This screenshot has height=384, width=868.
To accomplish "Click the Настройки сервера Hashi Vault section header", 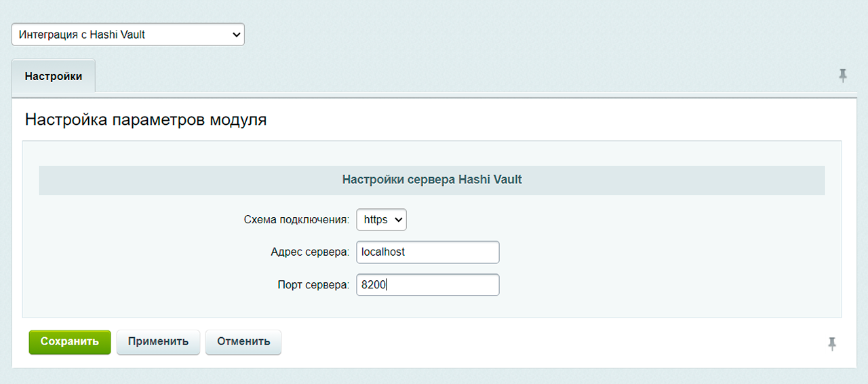I will 432,180.
